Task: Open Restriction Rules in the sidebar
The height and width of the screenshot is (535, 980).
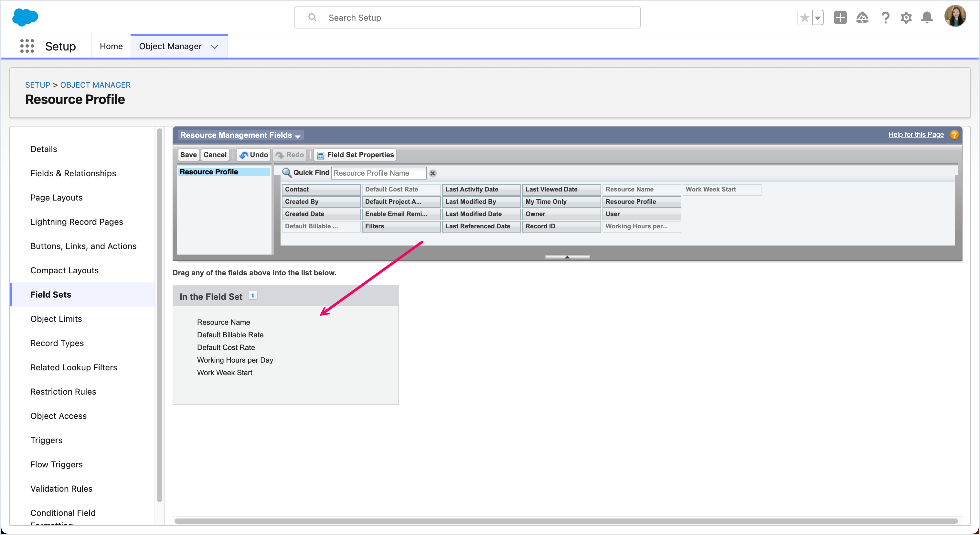Action: point(63,392)
